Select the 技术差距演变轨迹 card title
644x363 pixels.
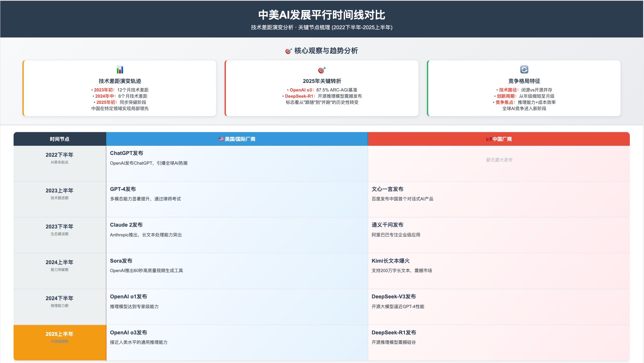[120, 81]
